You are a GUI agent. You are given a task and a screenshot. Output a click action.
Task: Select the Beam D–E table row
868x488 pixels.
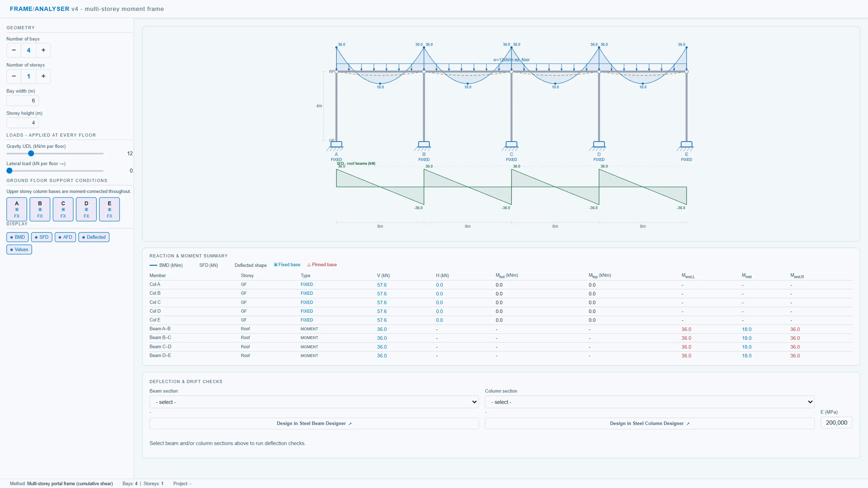(501, 356)
